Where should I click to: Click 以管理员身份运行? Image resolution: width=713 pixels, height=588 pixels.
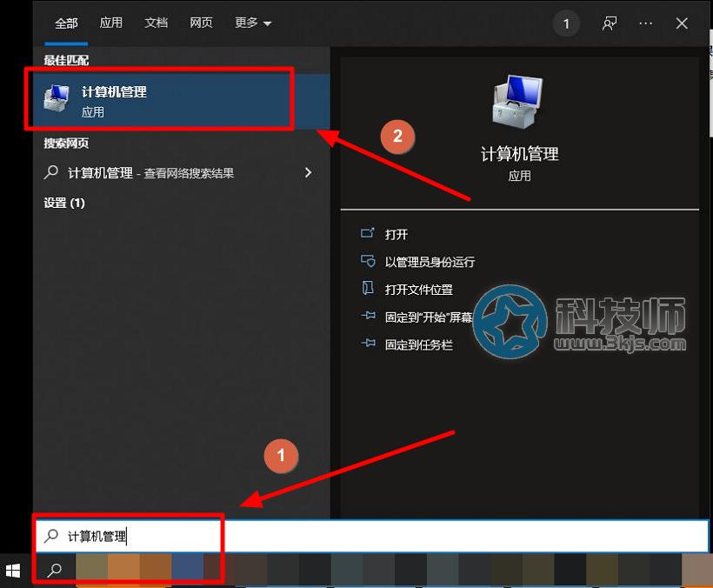pos(430,262)
